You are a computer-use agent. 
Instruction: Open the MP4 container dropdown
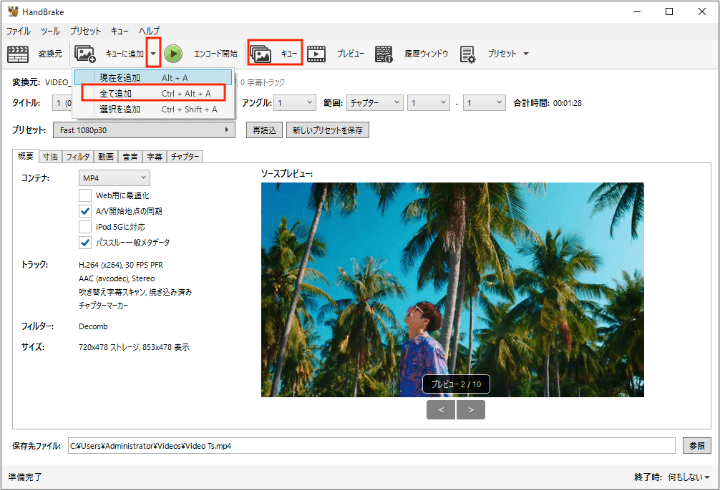pyautogui.click(x=114, y=177)
